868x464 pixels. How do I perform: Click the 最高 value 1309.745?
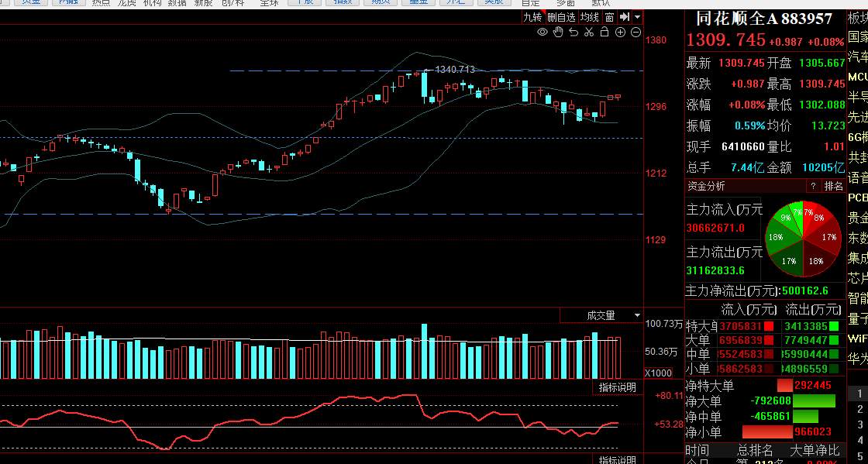coord(821,84)
